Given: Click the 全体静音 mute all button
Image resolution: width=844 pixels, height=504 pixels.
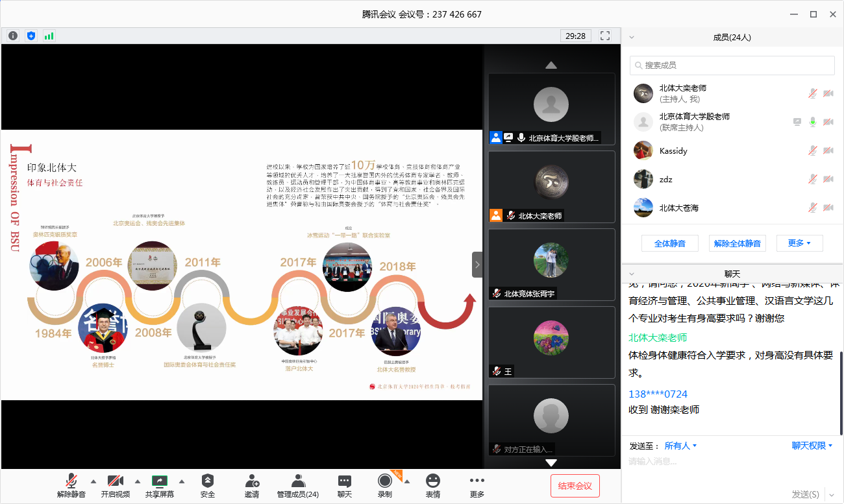Looking at the screenshot, I should 669,243.
